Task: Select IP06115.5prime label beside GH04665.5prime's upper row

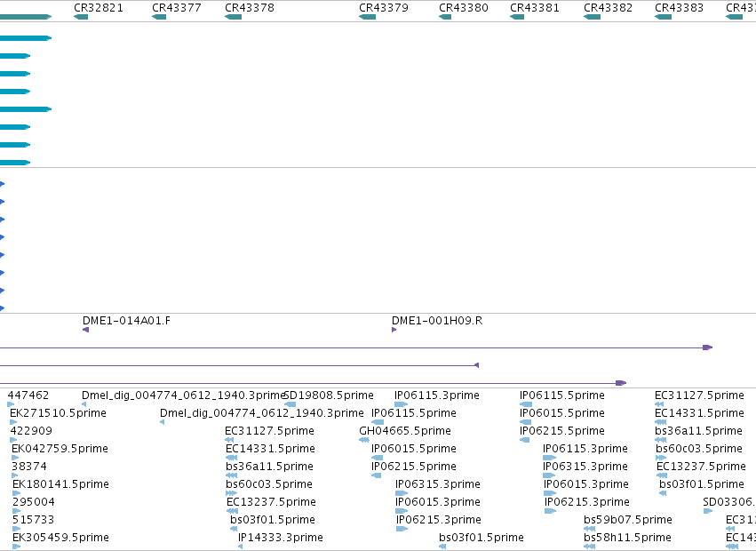Action: coord(414,413)
